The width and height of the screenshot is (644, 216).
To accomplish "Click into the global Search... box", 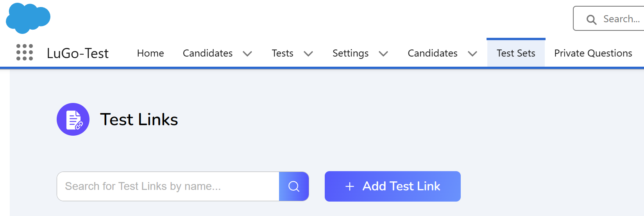I will (621, 19).
